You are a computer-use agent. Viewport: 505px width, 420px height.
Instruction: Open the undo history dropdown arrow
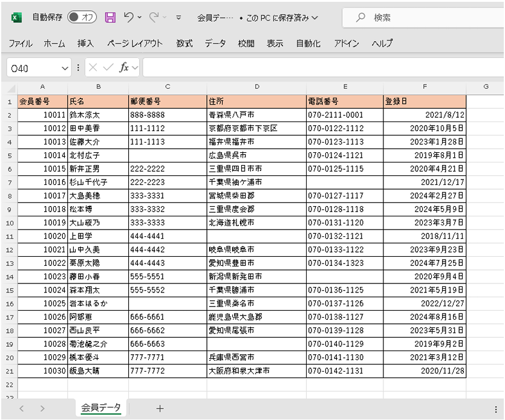coord(140,18)
